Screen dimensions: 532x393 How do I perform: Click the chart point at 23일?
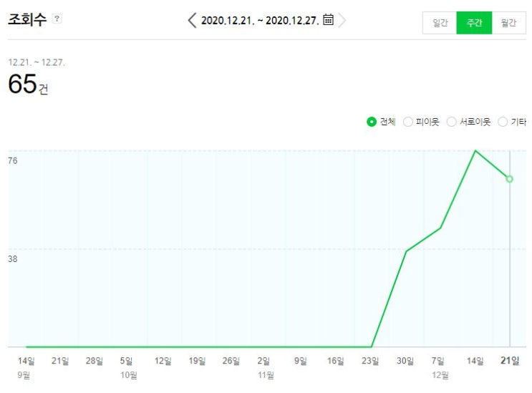coord(372,346)
